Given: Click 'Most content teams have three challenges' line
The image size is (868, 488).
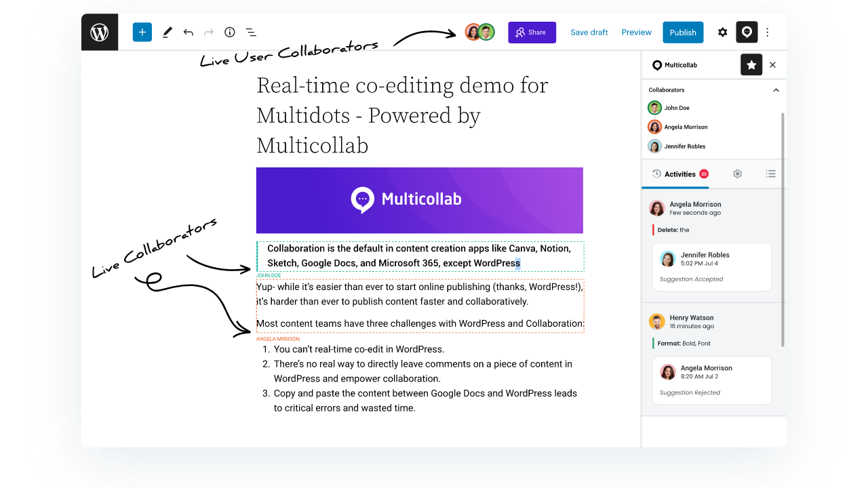Looking at the screenshot, I should tap(420, 323).
